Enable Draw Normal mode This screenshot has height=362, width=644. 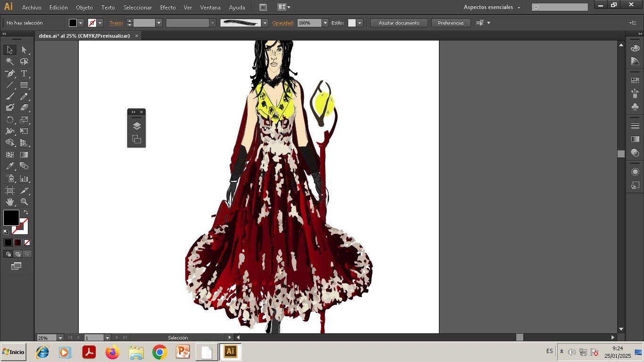point(8,254)
